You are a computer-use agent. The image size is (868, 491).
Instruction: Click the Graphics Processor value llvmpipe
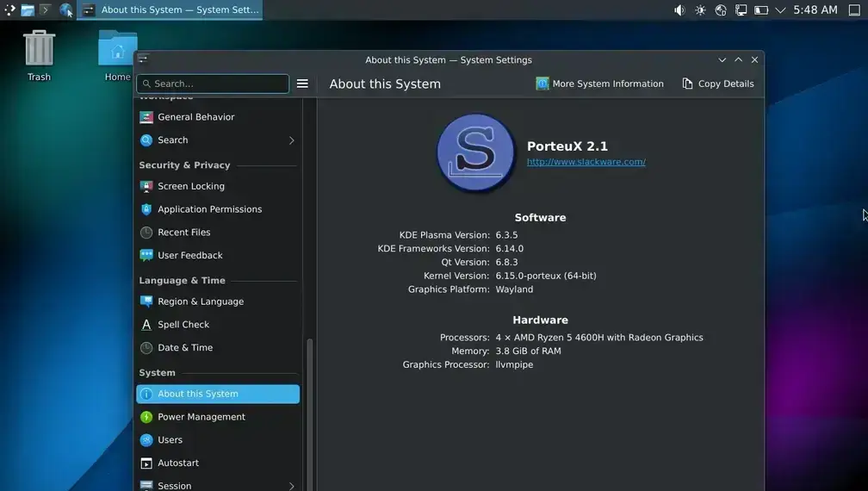click(x=514, y=364)
